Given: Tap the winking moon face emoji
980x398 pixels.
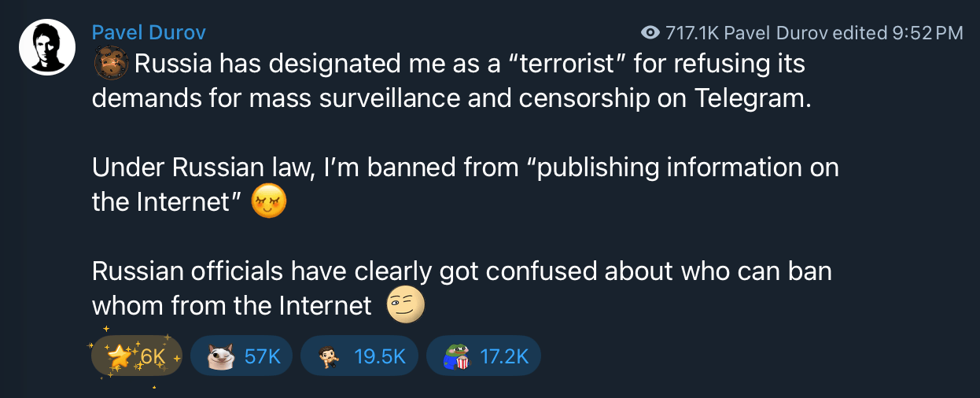Looking at the screenshot, I should coord(406,305).
